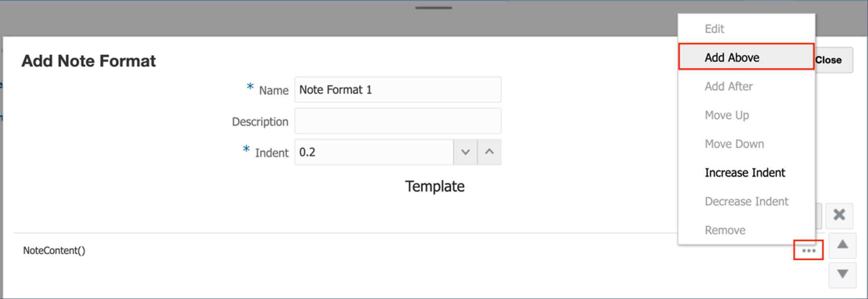
Task: Open the NoteContent row ellipsis menu
Action: [x=808, y=251]
